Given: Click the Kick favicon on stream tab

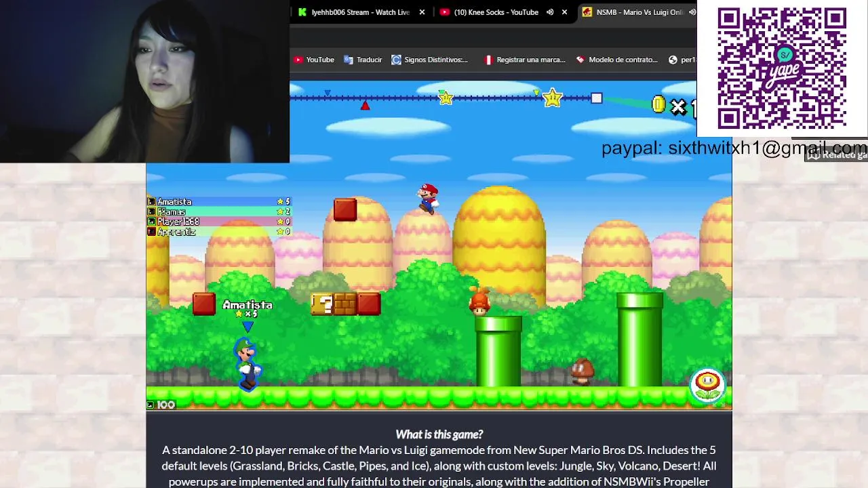Looking at the screenshot, I should [302, 12].
